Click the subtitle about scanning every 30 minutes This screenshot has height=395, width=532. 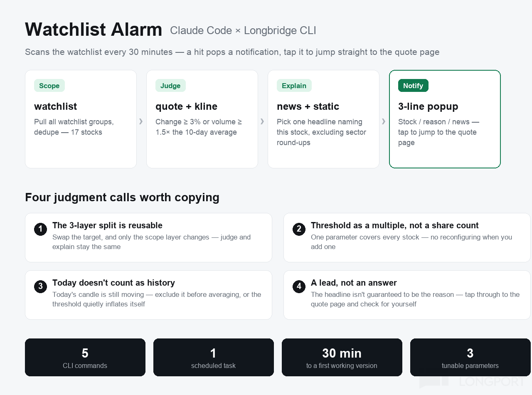(x=232, y=52)
